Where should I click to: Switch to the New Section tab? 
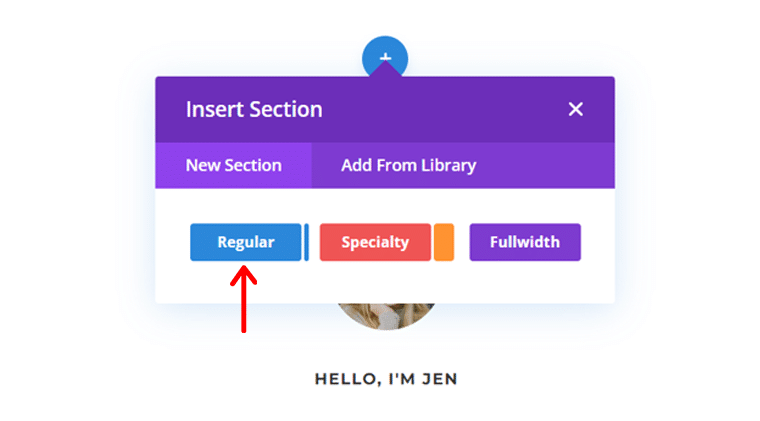(233, 165)
